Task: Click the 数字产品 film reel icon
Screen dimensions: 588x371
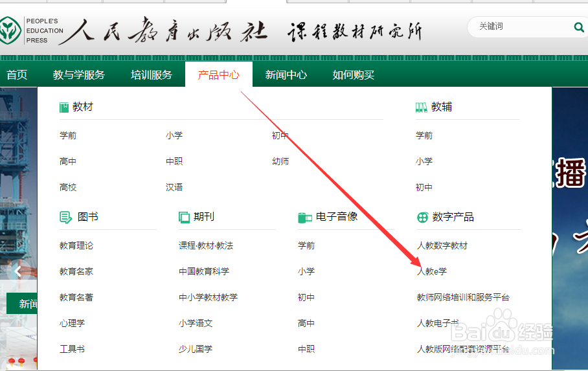Action: click(x=423, y=217)
